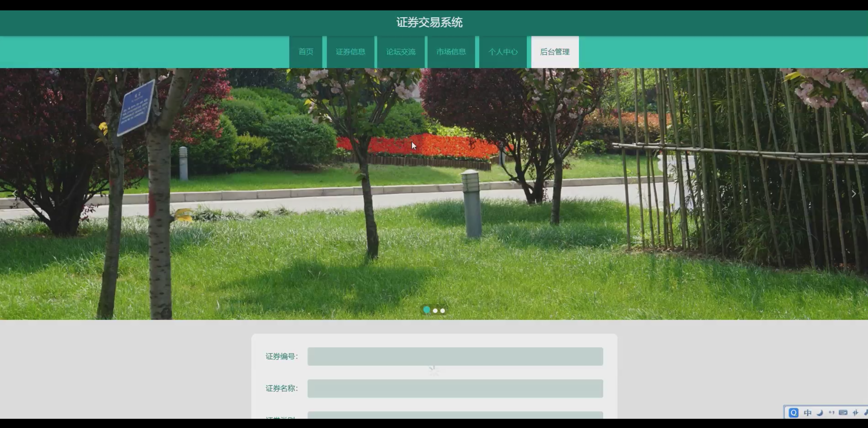Activate the second carousel dot indicator
Screen dimensions: 868x428
click(435, 310)
